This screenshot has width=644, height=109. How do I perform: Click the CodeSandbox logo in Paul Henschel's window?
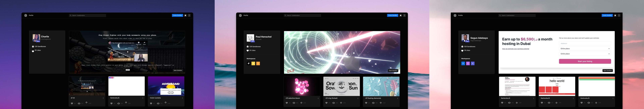click(240, 15)
